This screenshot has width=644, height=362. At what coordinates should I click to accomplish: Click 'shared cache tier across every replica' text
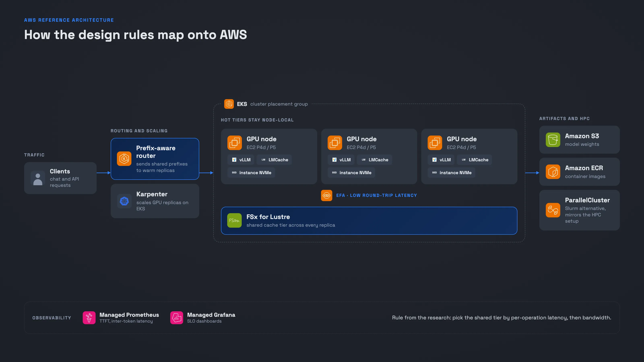click(x=291, y=225)
